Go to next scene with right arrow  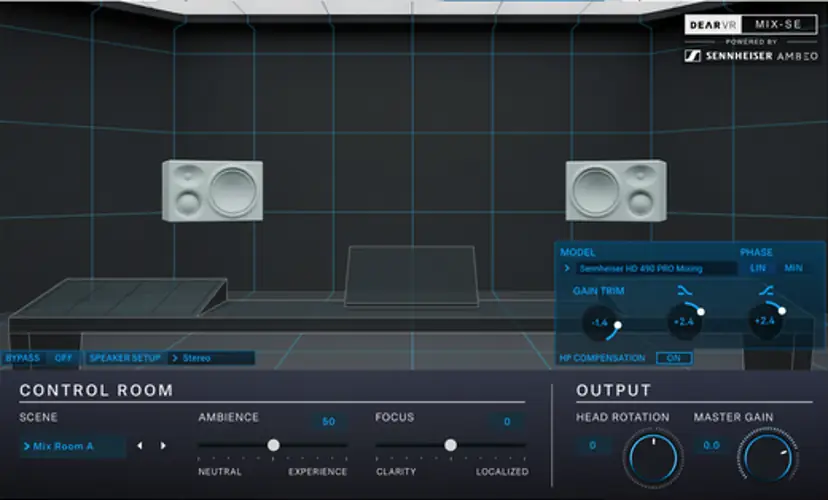163,446
